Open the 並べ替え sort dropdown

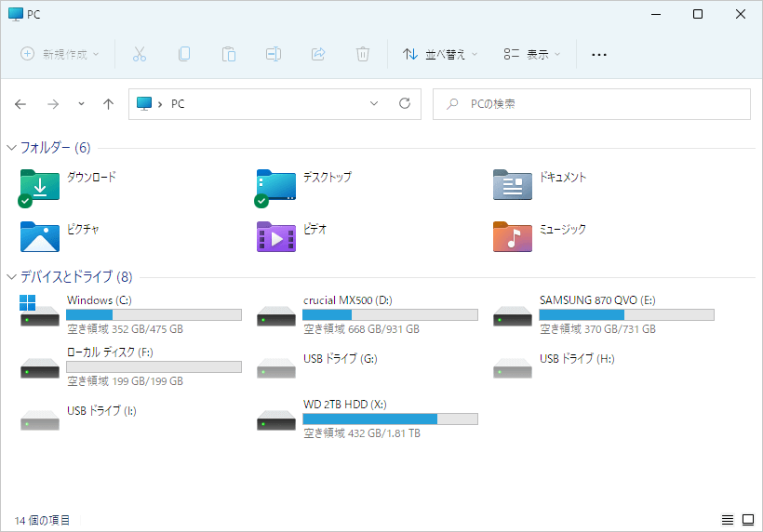tap(439, 54)
